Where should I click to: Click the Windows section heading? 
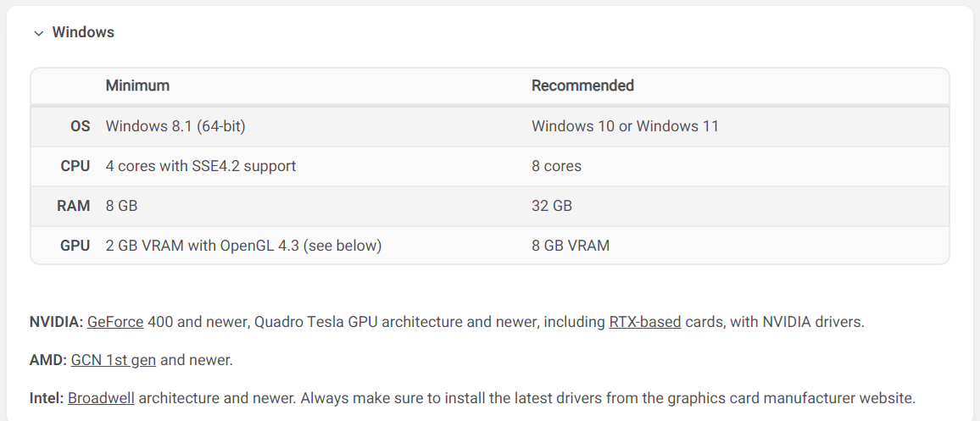coord(83,32)
